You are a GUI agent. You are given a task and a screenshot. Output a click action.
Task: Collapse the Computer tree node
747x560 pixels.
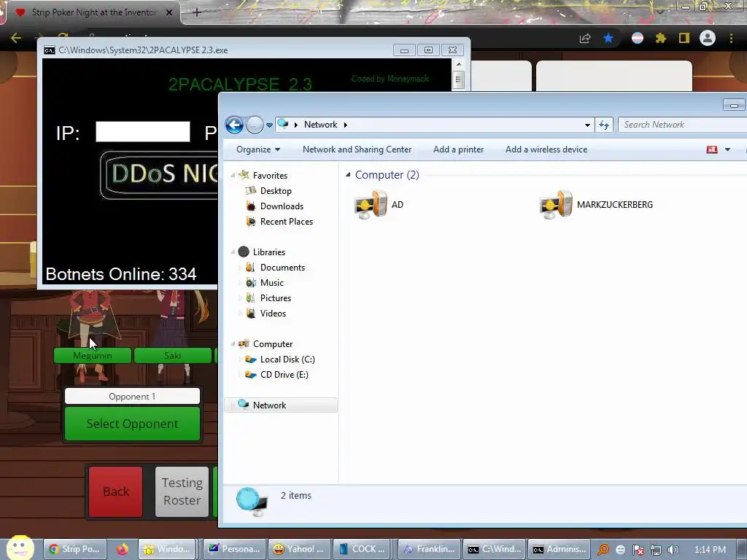[x=233, y=344]
